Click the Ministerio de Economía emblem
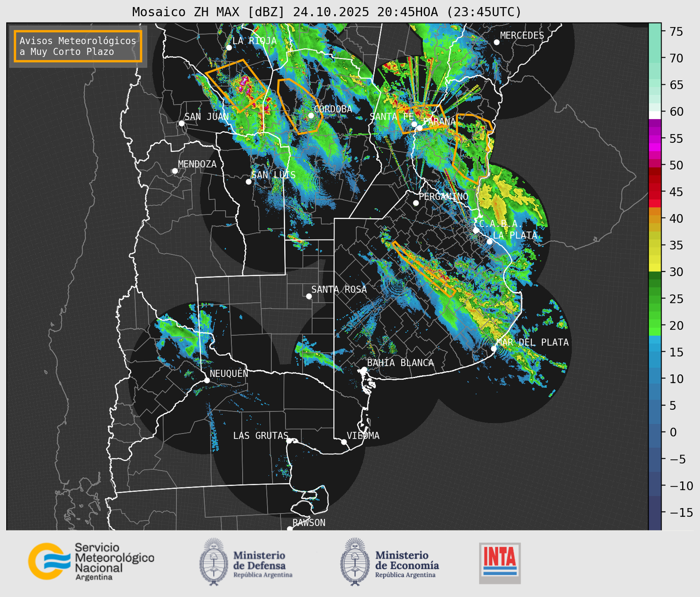Screen dimensions: 700x597 point(355,562)
